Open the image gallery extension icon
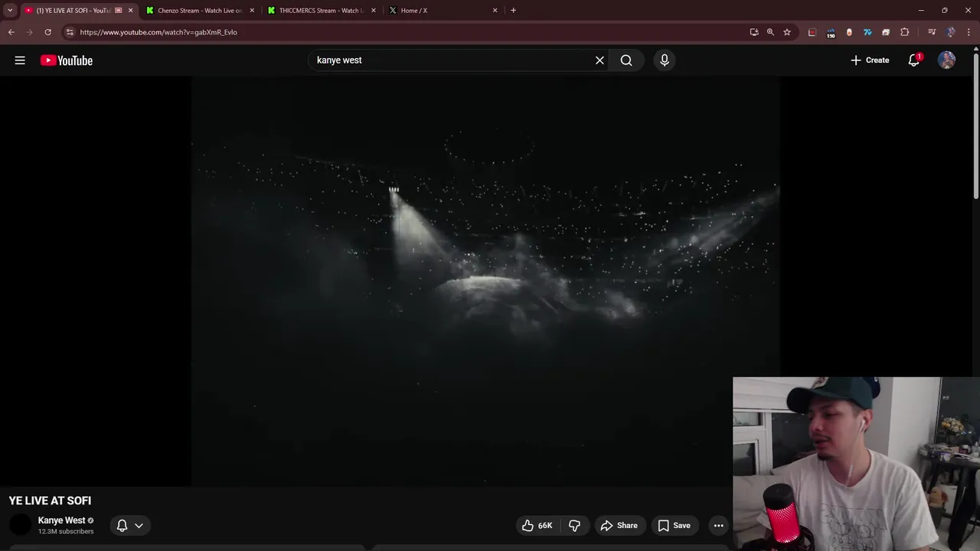The width and height of the screenshot is (980, 551). click(886, 32)
